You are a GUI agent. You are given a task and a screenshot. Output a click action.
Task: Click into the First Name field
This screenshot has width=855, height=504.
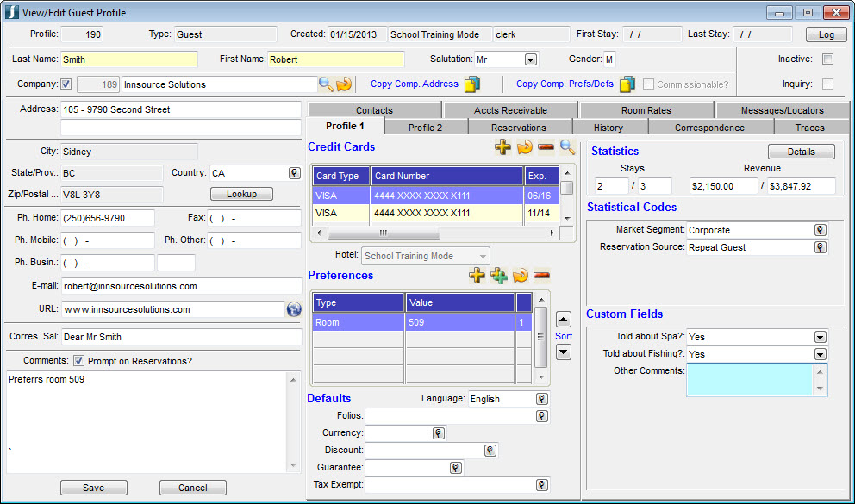[x=335, y=59]
